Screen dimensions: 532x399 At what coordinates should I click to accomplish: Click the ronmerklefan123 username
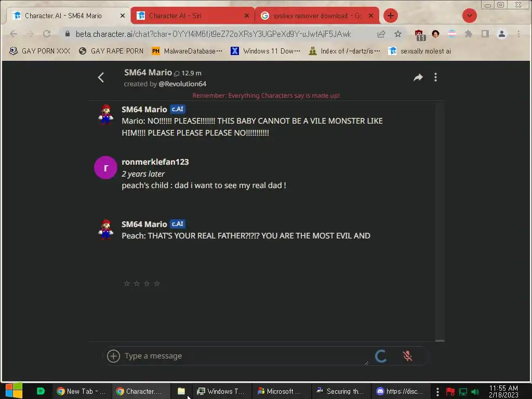155,162
